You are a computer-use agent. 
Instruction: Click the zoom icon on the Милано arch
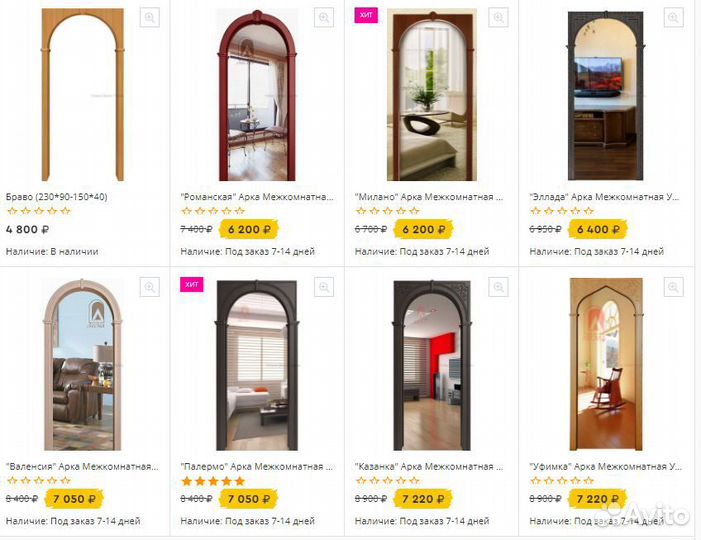pyautogui.click(x=498, y=17)
